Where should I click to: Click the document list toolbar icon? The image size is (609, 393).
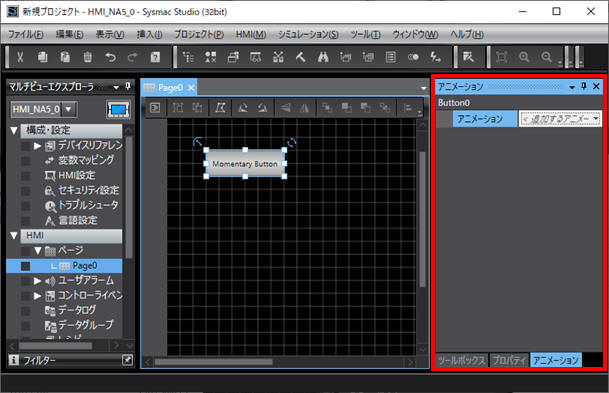391,57
